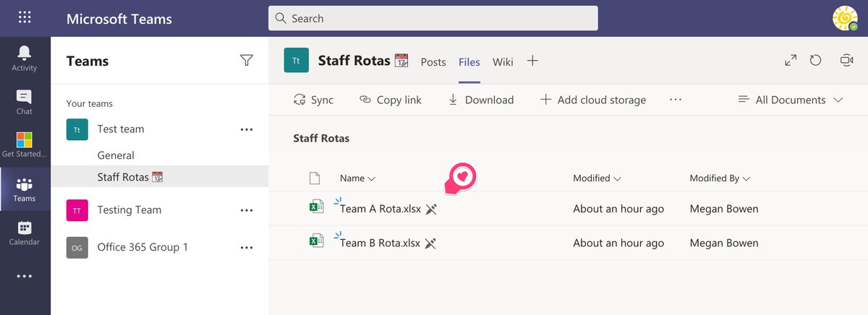
Task: Click Copy link in the toolbar
Action: [x=391, y=100]
